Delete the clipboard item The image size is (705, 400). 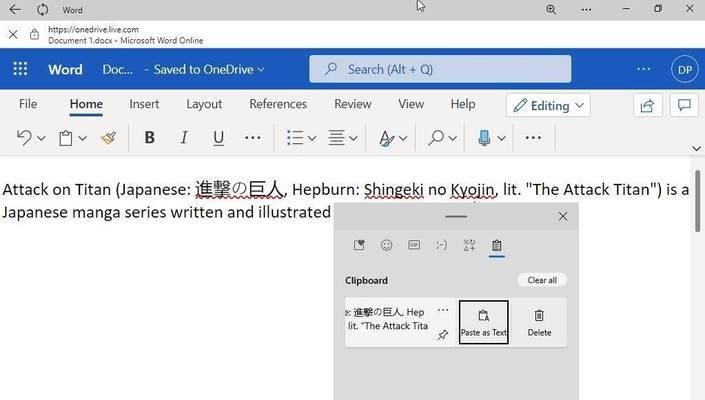539,322
